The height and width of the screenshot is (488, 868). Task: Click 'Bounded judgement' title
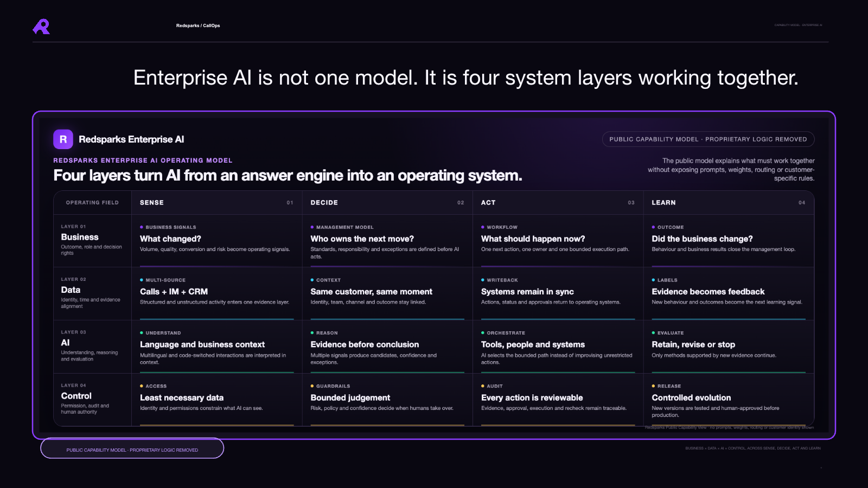(x=350, y=397)
